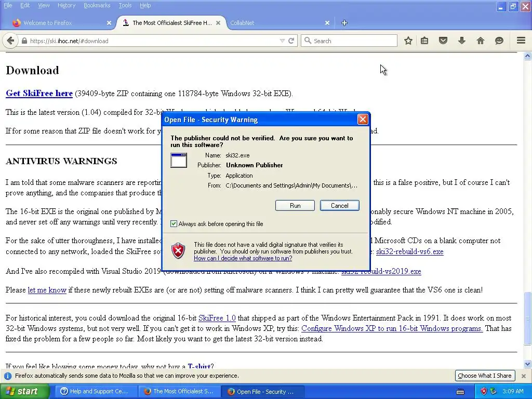Open 'How can I decide what software to run?'
Image resolution: width=532 pixels, height=399 pixels.
click(x=243, y=258)
